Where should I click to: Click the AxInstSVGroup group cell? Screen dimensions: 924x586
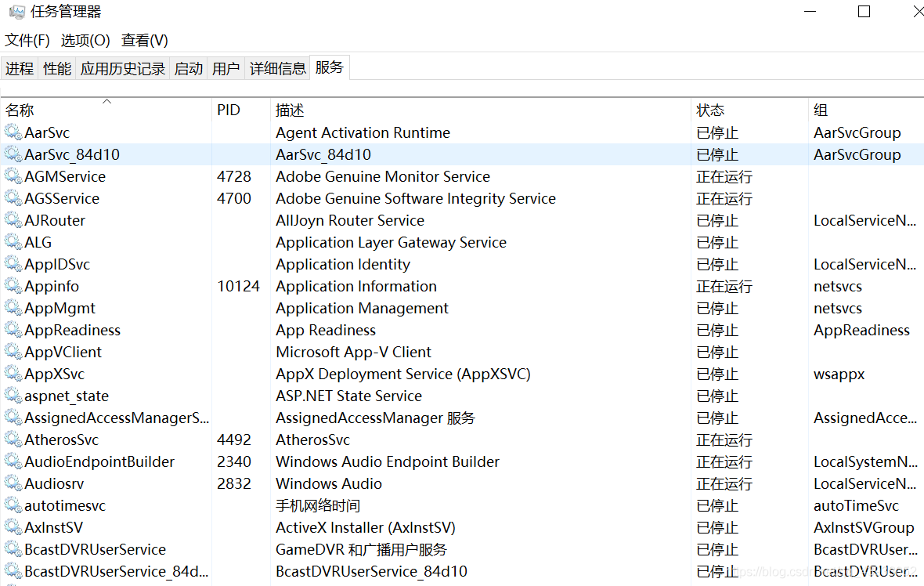coord(864,528)
